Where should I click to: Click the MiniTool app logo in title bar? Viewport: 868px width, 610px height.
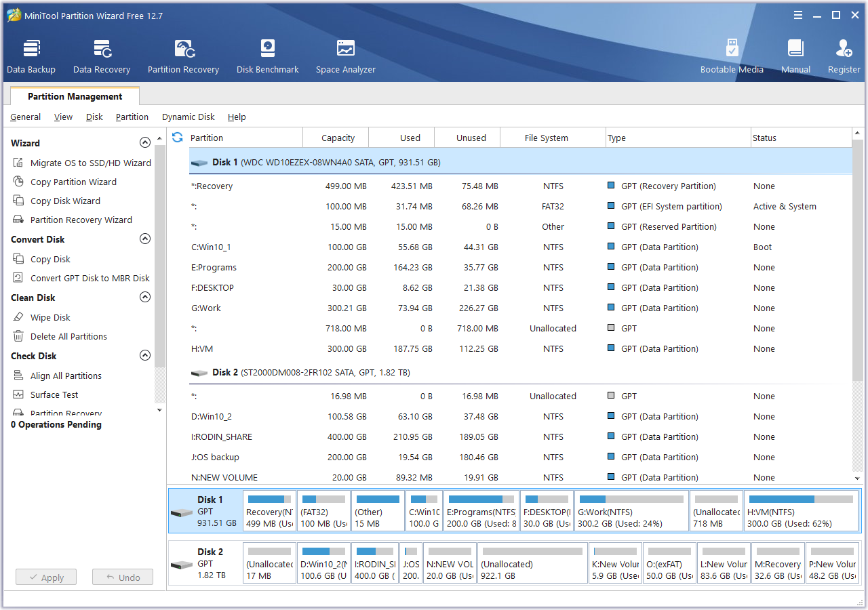click(x=14, y=15)
